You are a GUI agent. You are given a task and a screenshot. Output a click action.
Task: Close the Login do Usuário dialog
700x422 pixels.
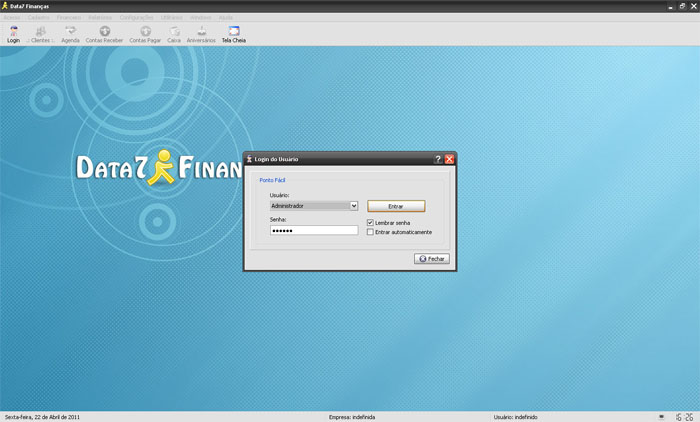coord(449,159)
